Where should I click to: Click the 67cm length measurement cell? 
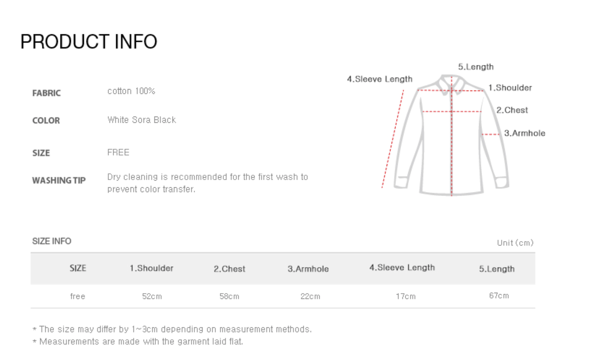499,296
